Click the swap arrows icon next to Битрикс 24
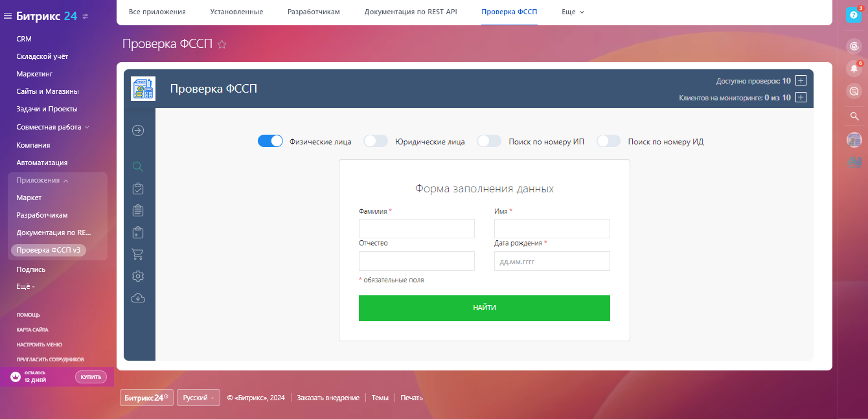The width and height of the screenshot is (868, 419). (x=86, y=16)
